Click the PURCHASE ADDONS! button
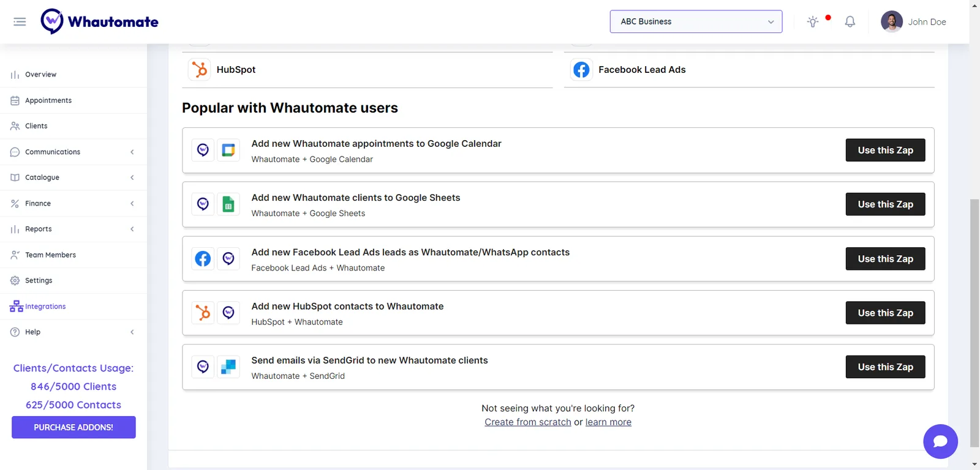980x470 pixels. [x=73, y=427]
